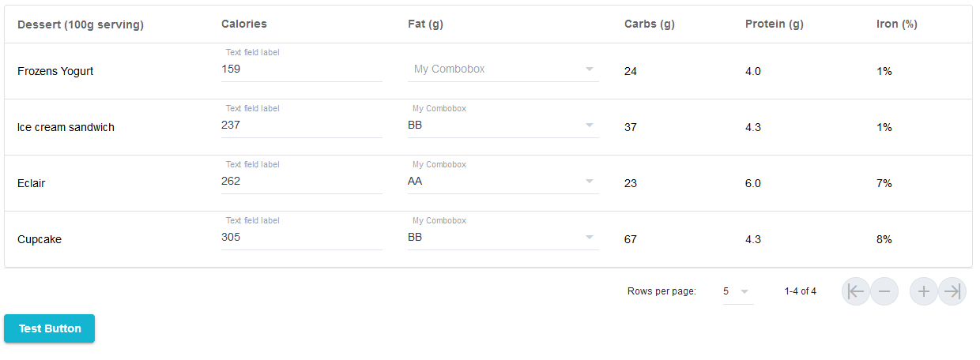Screen dimensions: 980x360
Task: Go to the next page with the plus icon
Action: pyautogui.click(x=924, y=291)
